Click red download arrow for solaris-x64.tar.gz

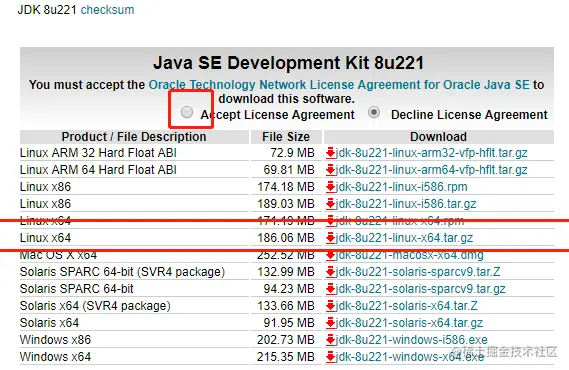coord(330,323)
